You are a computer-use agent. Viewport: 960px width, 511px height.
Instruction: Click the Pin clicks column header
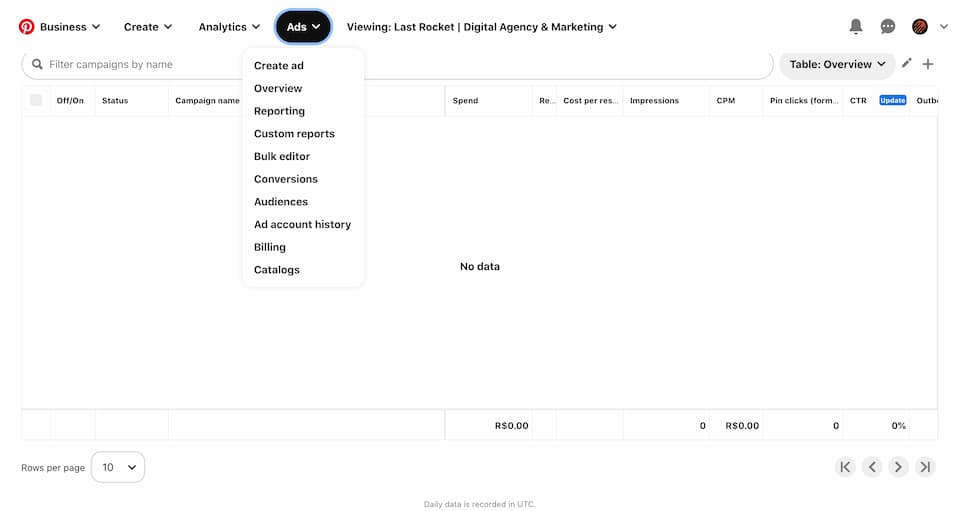804,100
